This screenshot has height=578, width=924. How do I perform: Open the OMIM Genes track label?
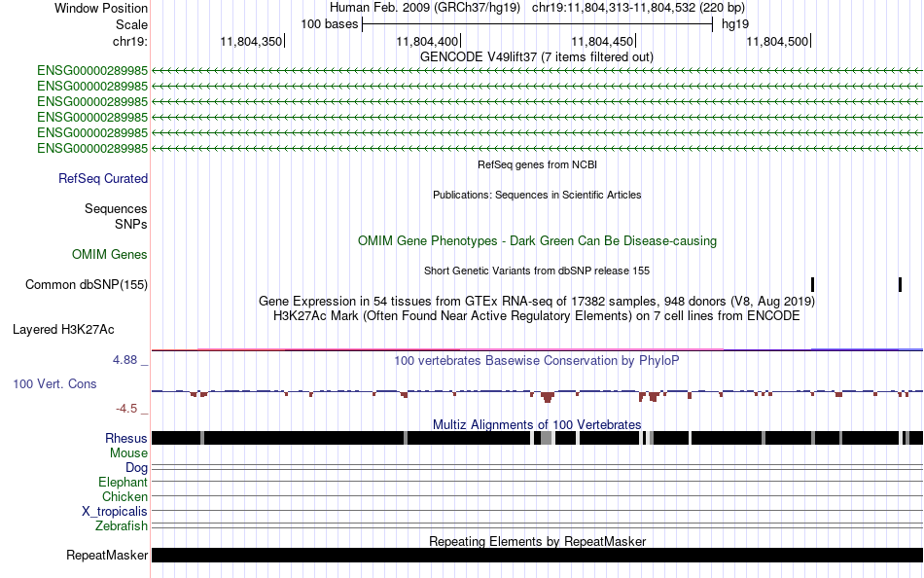coord(110,254)
